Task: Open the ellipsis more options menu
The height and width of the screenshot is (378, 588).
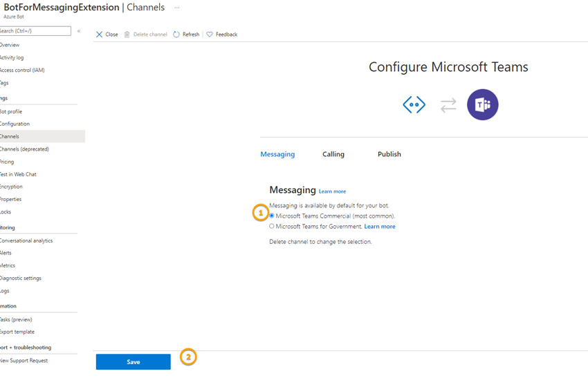Action: click(177, 8)
